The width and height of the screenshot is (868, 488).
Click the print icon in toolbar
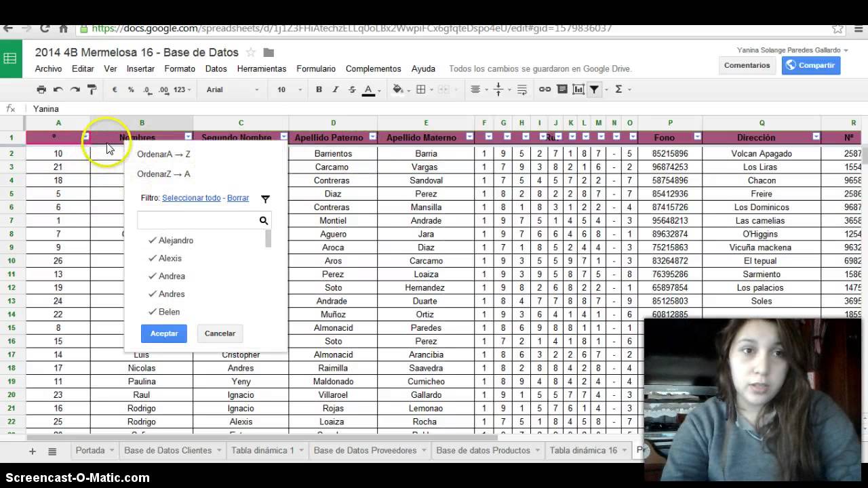pyautogui.click(x=41, y=89)
